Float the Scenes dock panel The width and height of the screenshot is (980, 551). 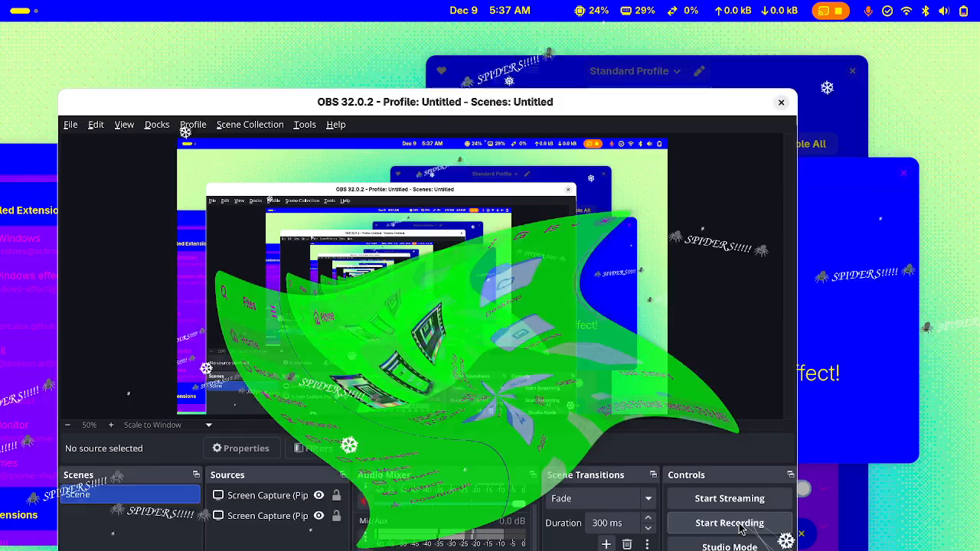[196, 474]
